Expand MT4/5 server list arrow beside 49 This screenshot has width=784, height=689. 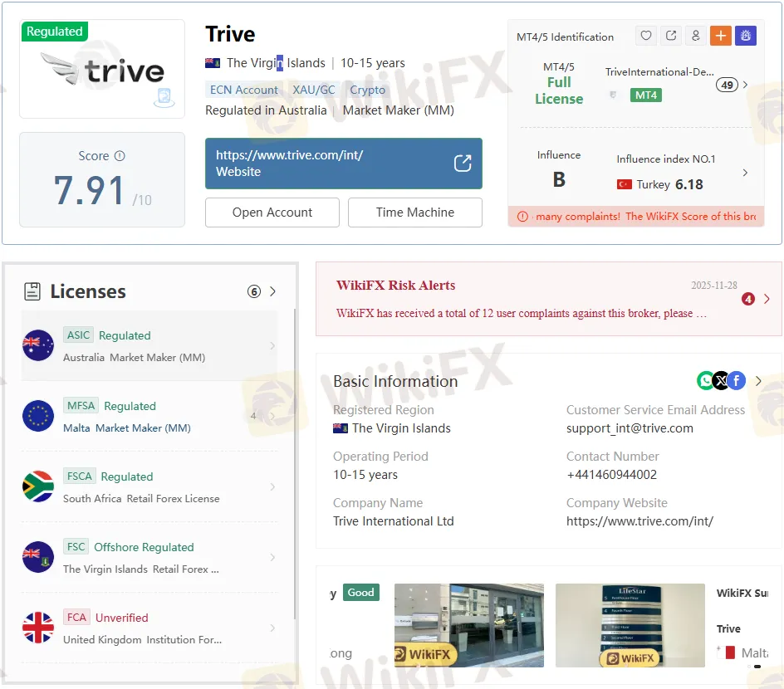745,85
